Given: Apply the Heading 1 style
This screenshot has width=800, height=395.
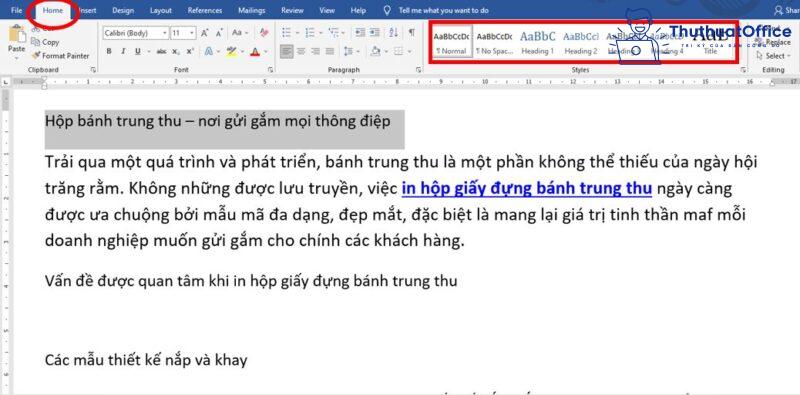Looking at the screenshot, I should [x=537, y=42].
